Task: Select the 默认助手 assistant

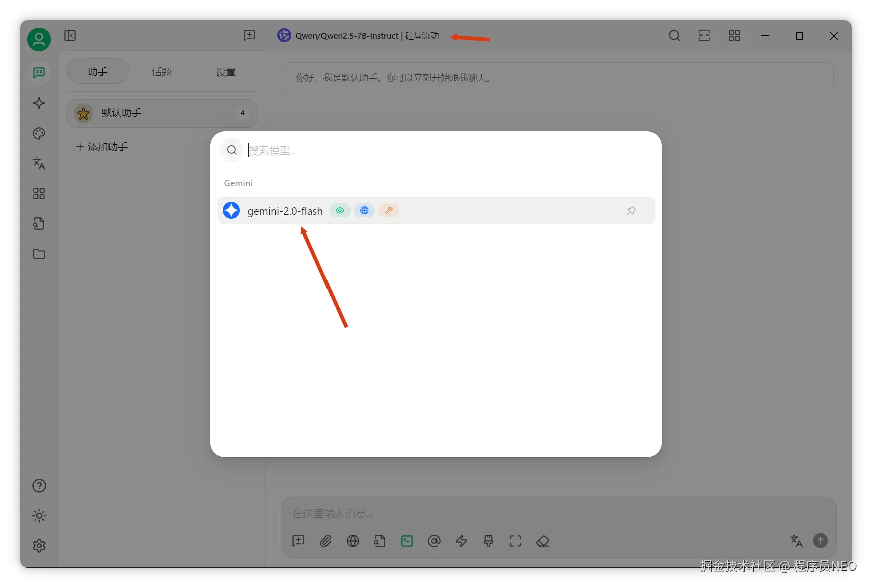Action: [162, 113]
